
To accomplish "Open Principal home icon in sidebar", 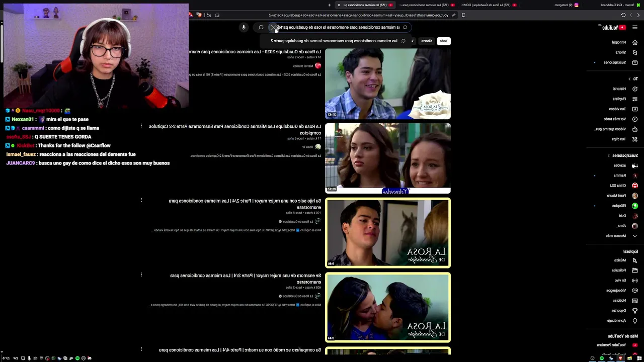I will pyautogui.click(x=635, y=42).
